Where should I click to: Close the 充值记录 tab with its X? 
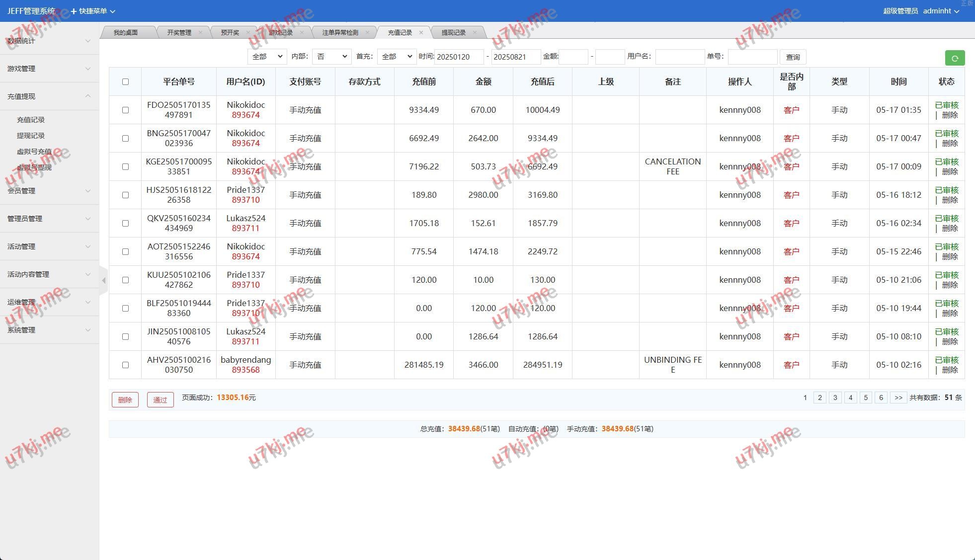point(421,32)
